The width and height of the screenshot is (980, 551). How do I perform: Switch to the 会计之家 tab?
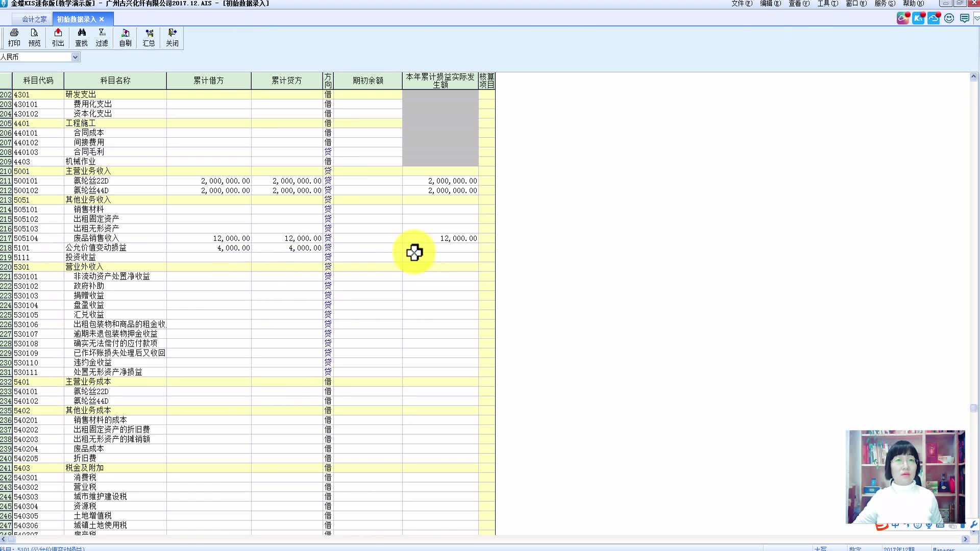click(34, 19)
